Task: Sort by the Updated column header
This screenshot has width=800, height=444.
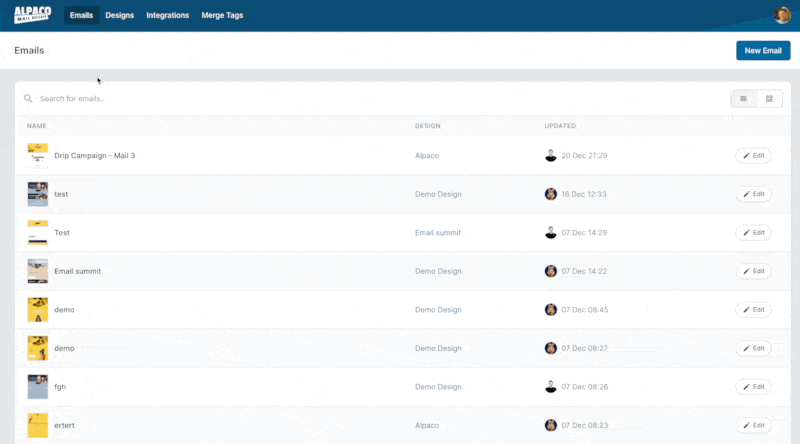Action: click(x=559, y=126)
